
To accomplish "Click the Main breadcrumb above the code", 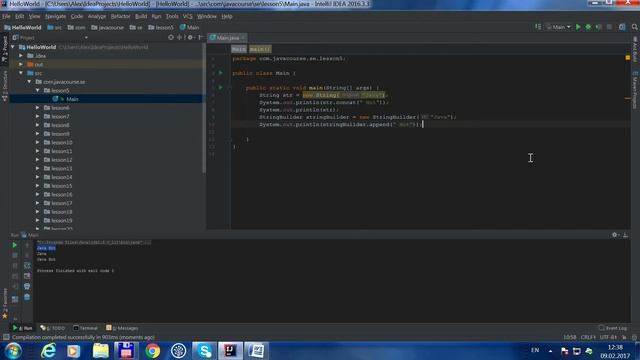I will [x=239, y=49].
